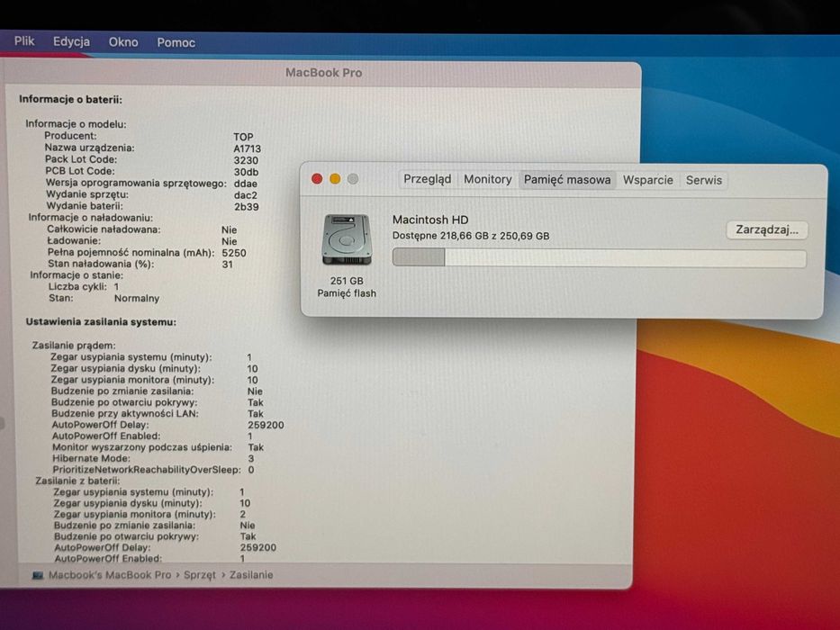This screenshot has height=630, width=840.
Task: Click the 251 GB Pamięć flash label
Action: [347, 287]
